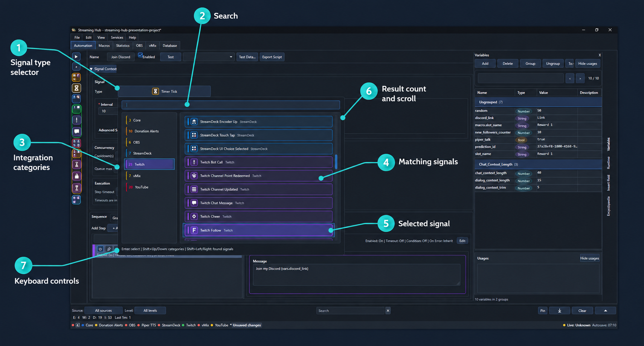Screen dimensions: 644x346
Task: Switch to the Statistics tab
Action: point(123,46)
